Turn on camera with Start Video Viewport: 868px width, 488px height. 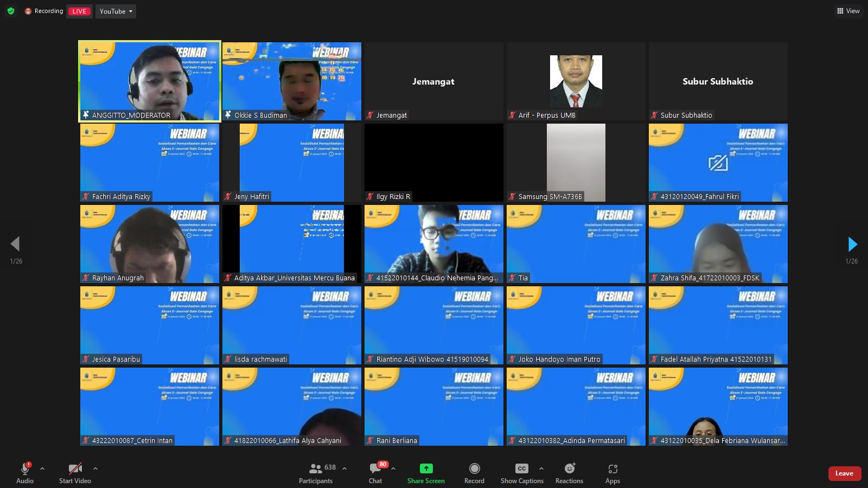75,468
